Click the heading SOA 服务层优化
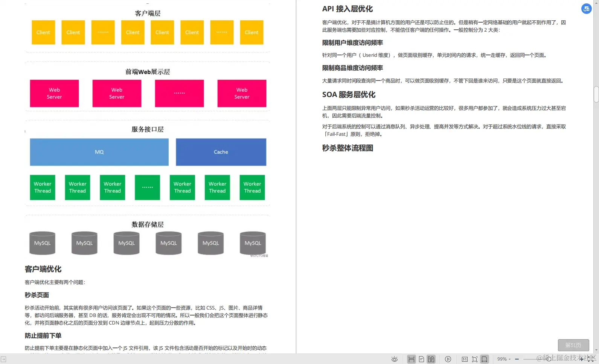Viewport: 599px width, 364px height. pyautogui.click(x=349, y=95)
